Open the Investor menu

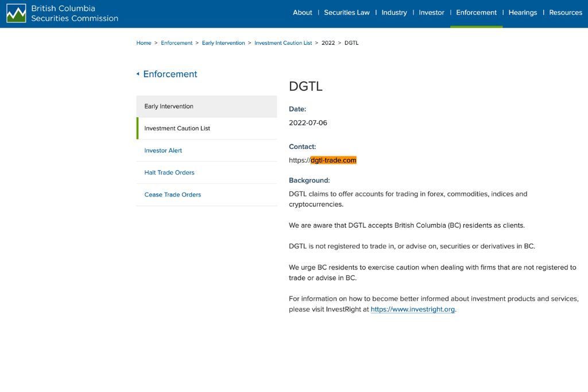(x=431, y=13)
